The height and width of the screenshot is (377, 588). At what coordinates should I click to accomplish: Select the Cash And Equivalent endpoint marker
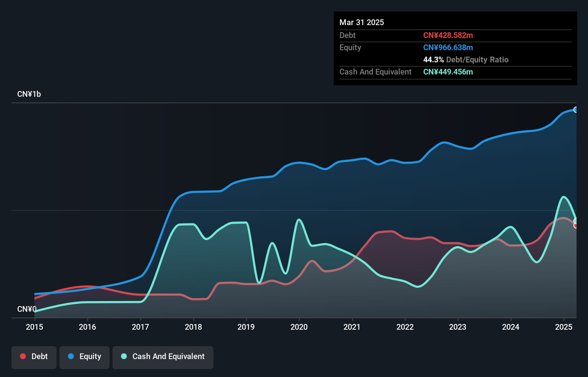tap(575, 221)
